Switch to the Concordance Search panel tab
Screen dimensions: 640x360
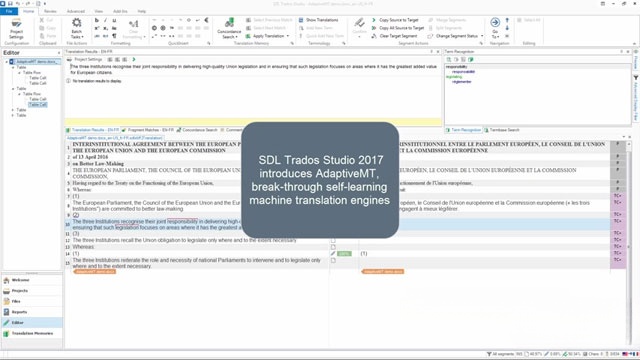(197, 130)
